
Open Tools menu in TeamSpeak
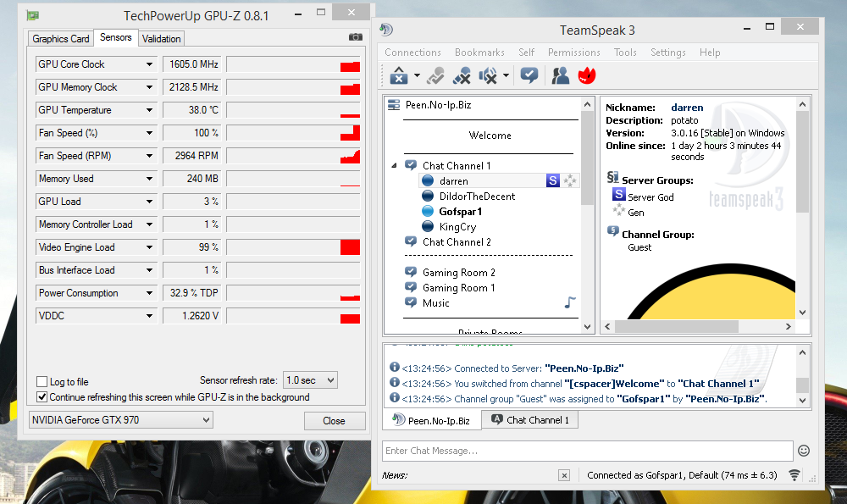(x=625, y=53)
